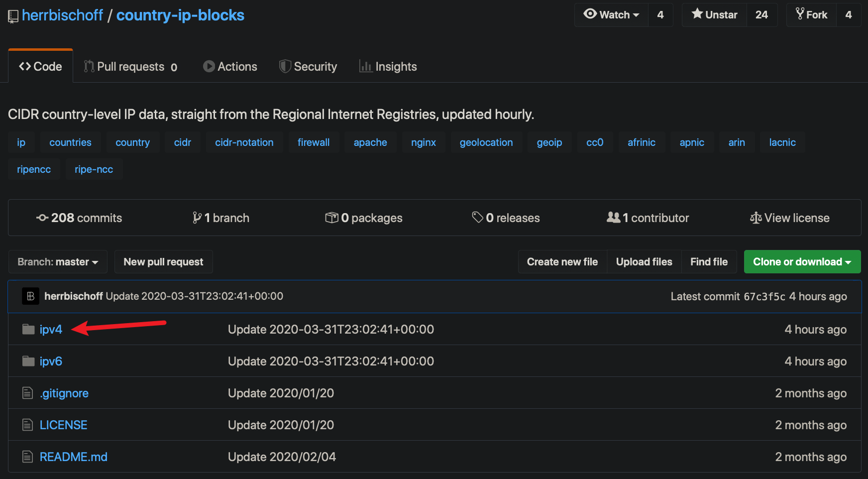Click New pull request button
Image resolution: width=868 pixels, height=479 pixels.
tap(164, 262)
